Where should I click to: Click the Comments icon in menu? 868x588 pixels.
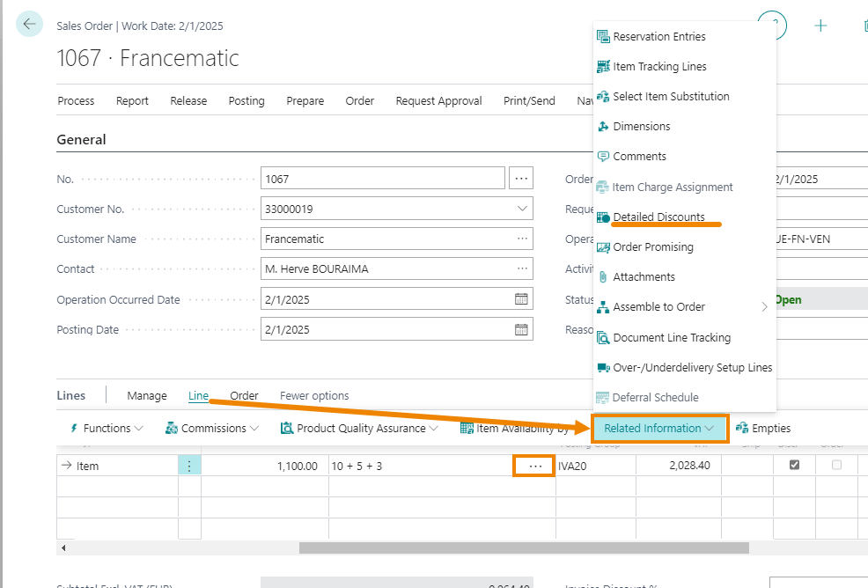[x=603, y=156]
